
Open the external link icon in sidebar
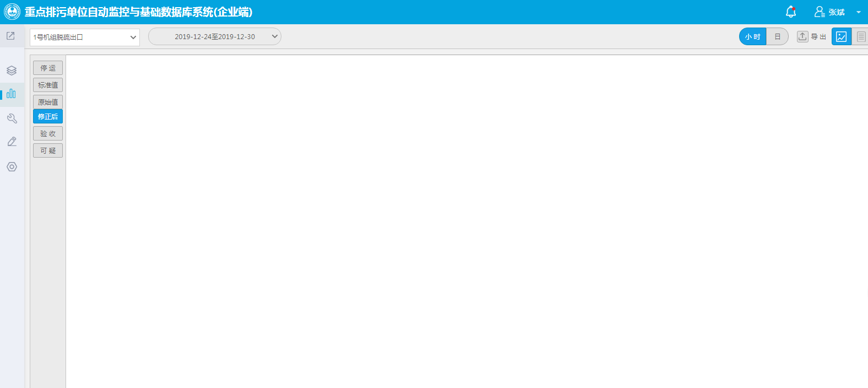click(x=10, y=36)
